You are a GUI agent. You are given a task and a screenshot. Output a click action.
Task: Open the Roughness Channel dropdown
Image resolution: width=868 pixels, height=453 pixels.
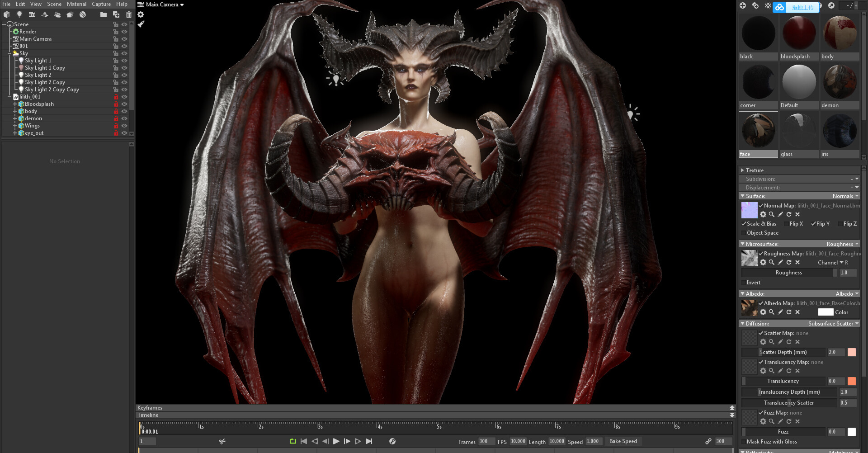[833, 263]
